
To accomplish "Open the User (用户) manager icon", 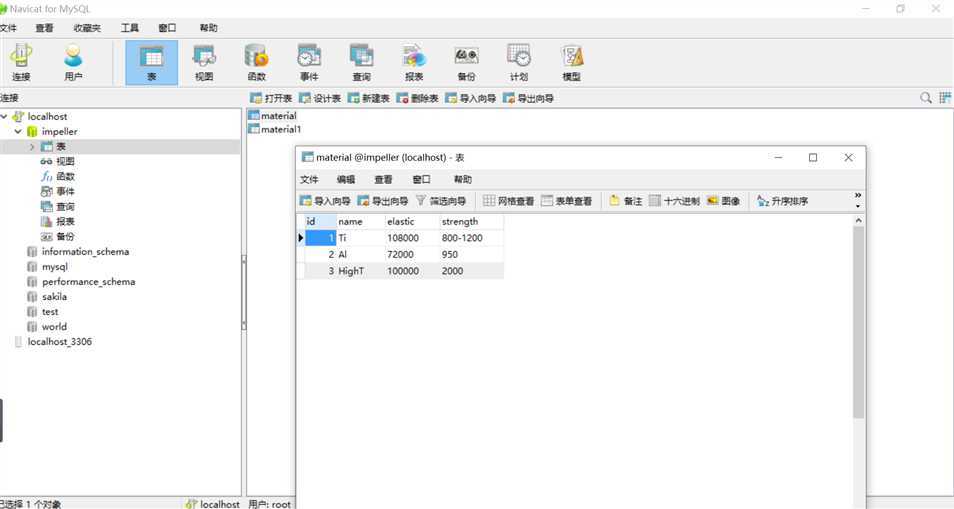I will (x=73, y=63).
